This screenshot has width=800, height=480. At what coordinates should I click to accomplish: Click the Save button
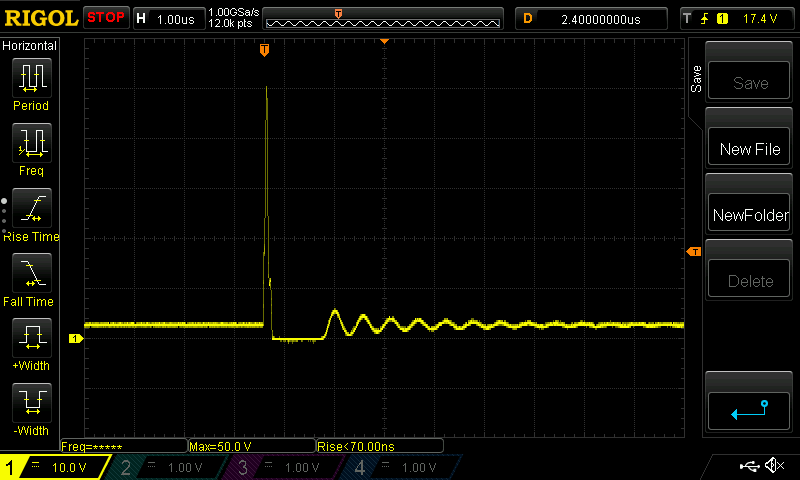[749, 80]
